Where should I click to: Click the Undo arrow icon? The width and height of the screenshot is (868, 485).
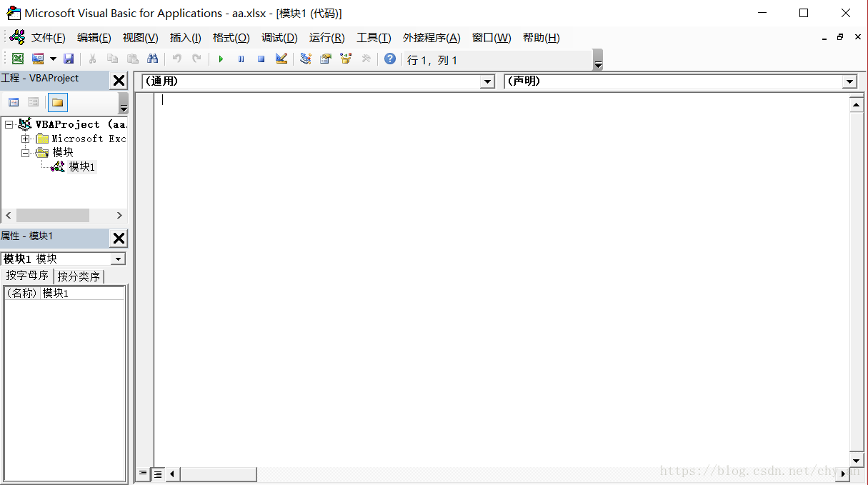[x=176, y=59]
